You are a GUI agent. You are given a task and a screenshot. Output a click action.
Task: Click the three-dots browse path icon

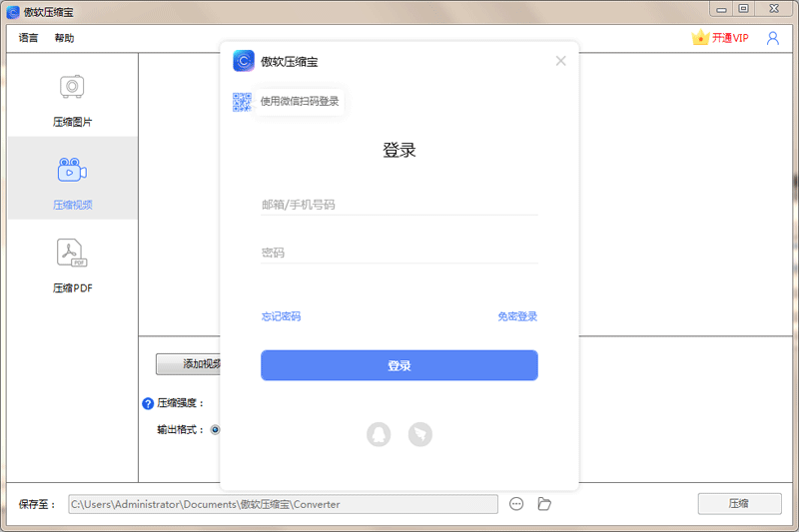click(516, 504)
